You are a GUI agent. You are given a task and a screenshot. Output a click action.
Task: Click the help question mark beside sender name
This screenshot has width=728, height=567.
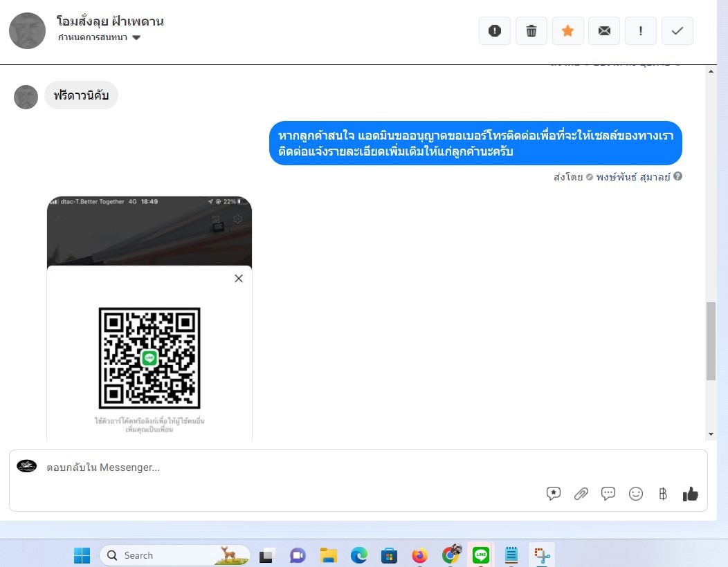pyautogui.click(x=678, y=176)
